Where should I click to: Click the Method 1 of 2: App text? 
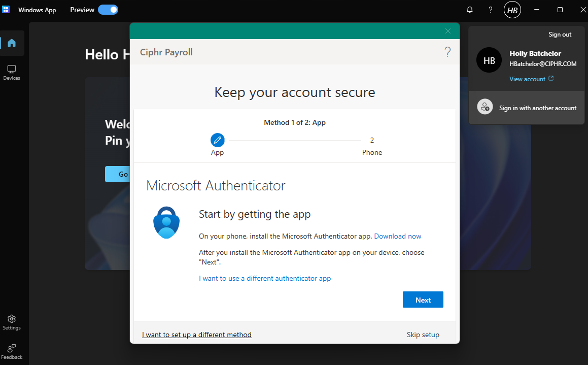click(295, 123)
